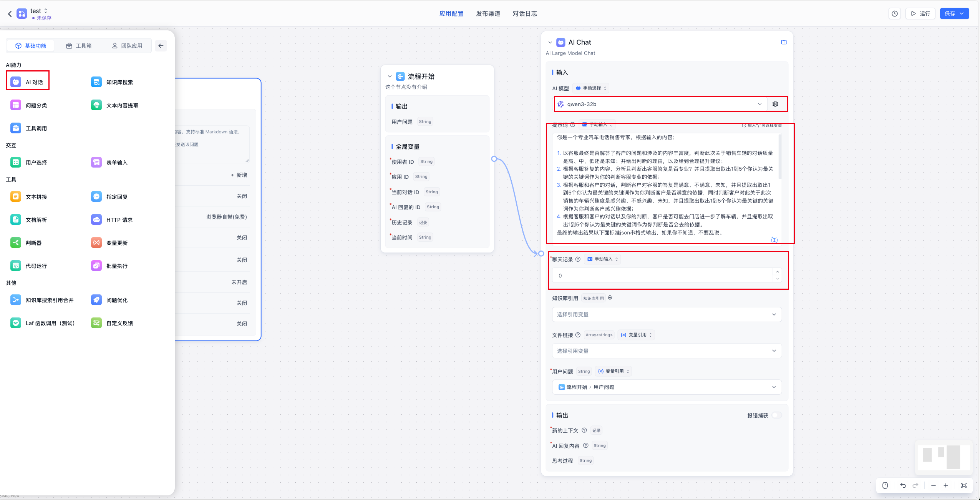Switch to 基础功能 tab
980x500 pixels.
(31, 46)
